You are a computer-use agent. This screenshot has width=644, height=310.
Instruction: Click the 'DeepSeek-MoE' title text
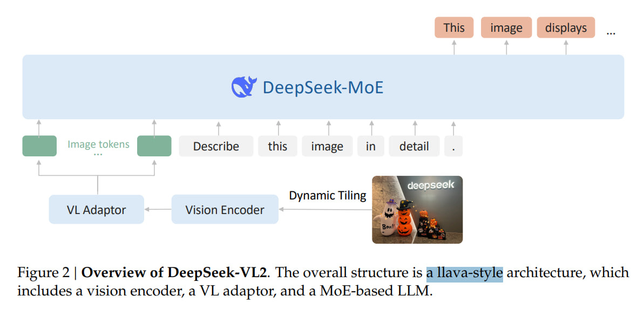pos(323,87)
